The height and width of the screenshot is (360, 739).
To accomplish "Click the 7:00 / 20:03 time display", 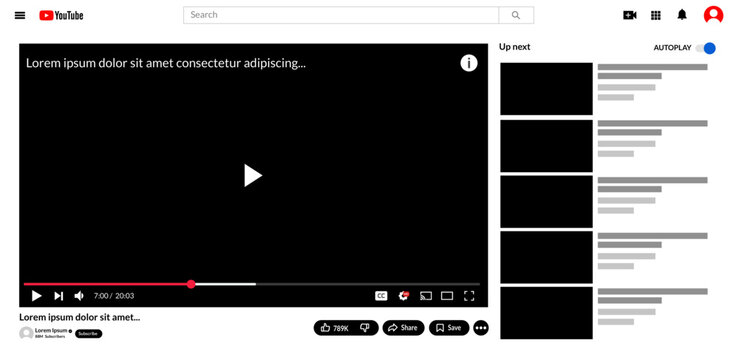I will (x=114, y=296).
